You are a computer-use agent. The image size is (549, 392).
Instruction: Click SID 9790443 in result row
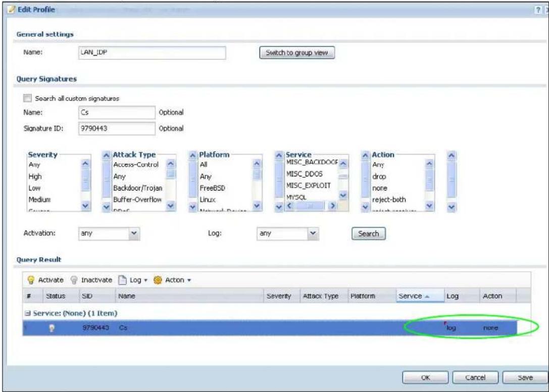pyautogui.click(x=95, y=328)
